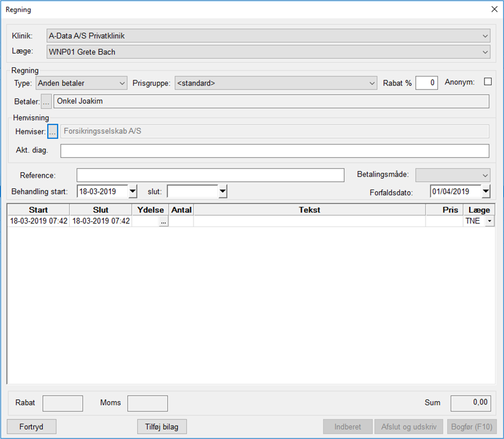504x439 pixels.
Task: Open the Betaler lookup ellipsis button
Action: tap(47, 102)
